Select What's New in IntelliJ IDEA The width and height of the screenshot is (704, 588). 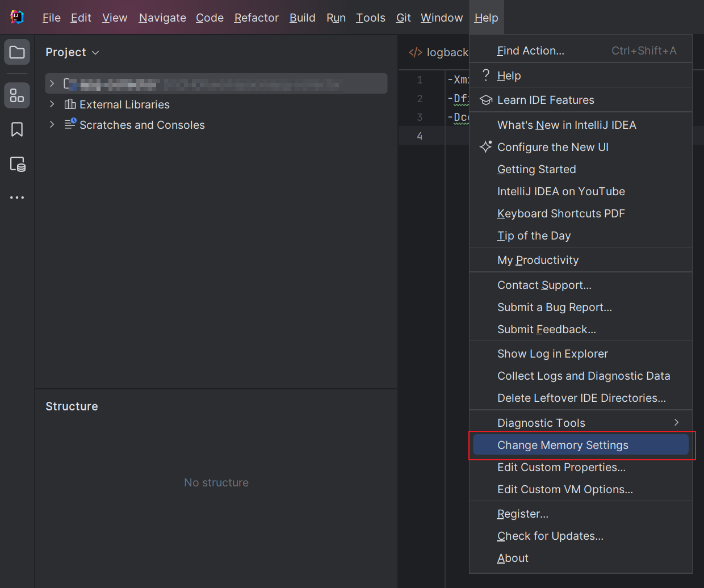581,125
